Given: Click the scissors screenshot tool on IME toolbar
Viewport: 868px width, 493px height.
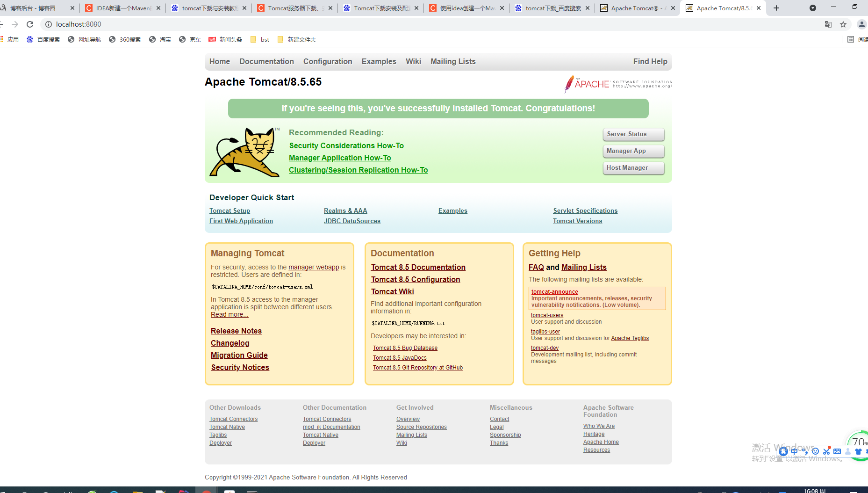Looking at the screenshot, I should pos(826,451).
